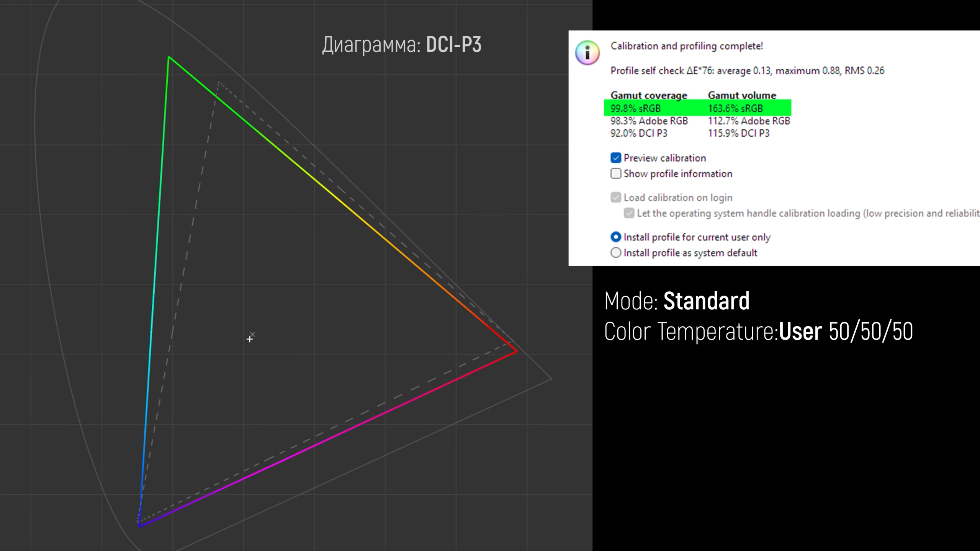
Task: Select the highlighted 99.8% sRGB coverage row
Action: 635,108
